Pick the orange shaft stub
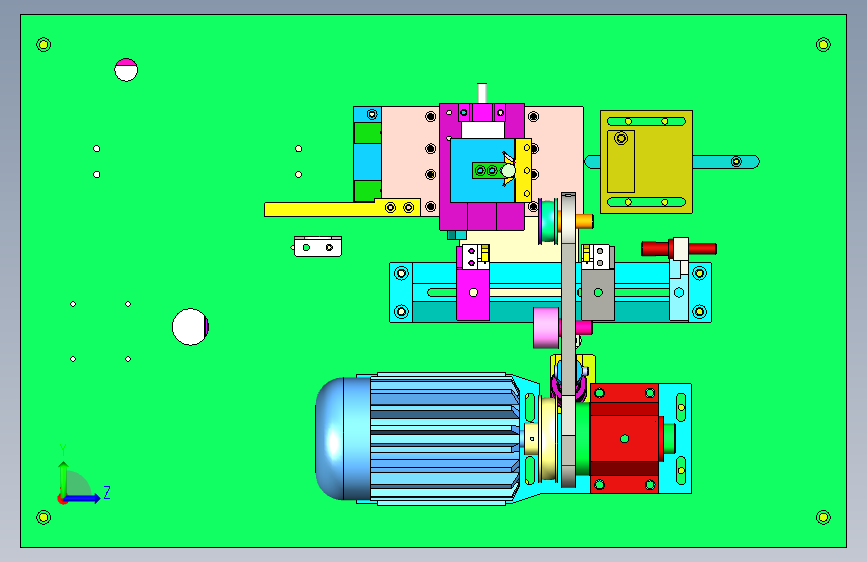Screen dimensions: 867x562 [x=584, y=221]
